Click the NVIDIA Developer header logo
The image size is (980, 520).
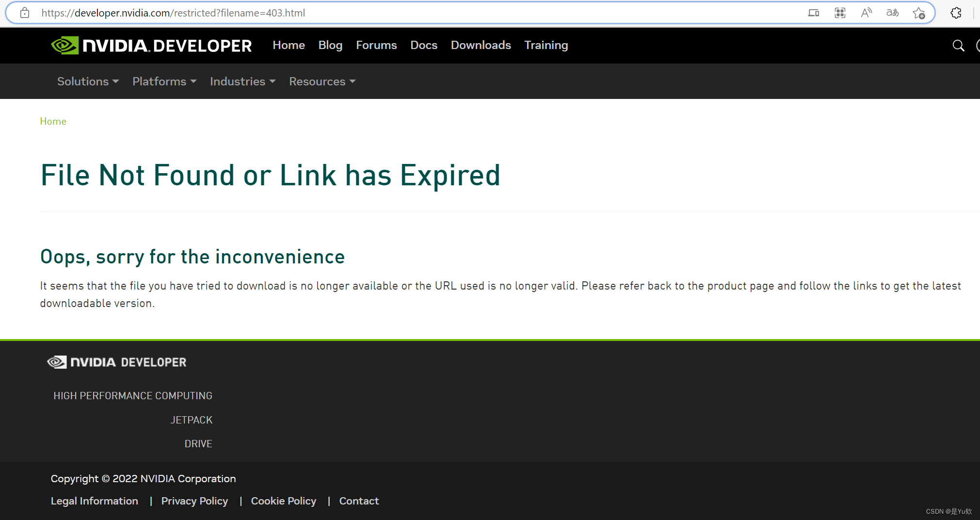151,46
